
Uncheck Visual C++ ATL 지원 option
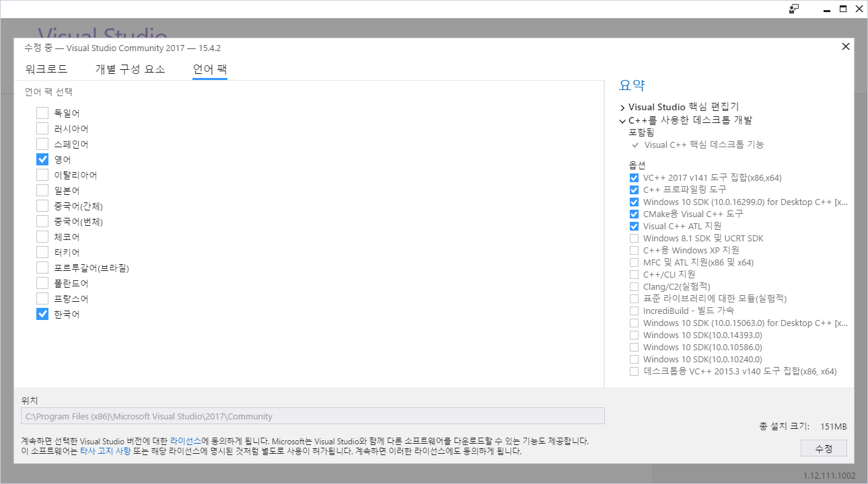634,227
